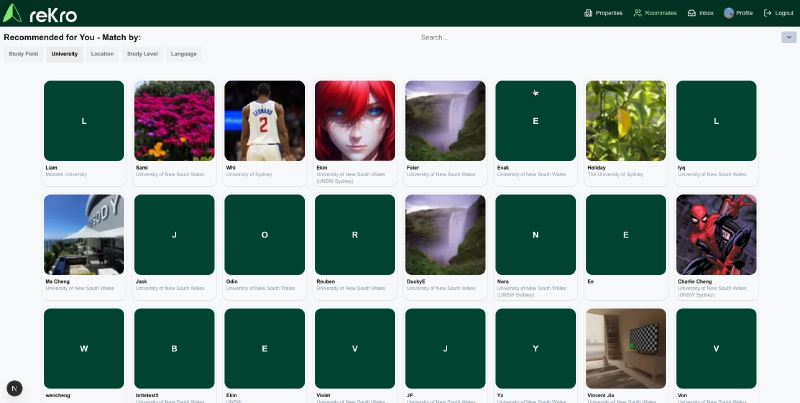This screenshot has height=403, width=800.
Task: Click the name 'Sami'
Action: click(x=142, y=168)
